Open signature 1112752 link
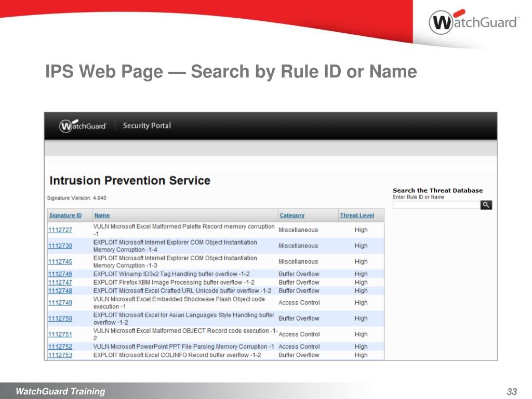 (60, 347)
